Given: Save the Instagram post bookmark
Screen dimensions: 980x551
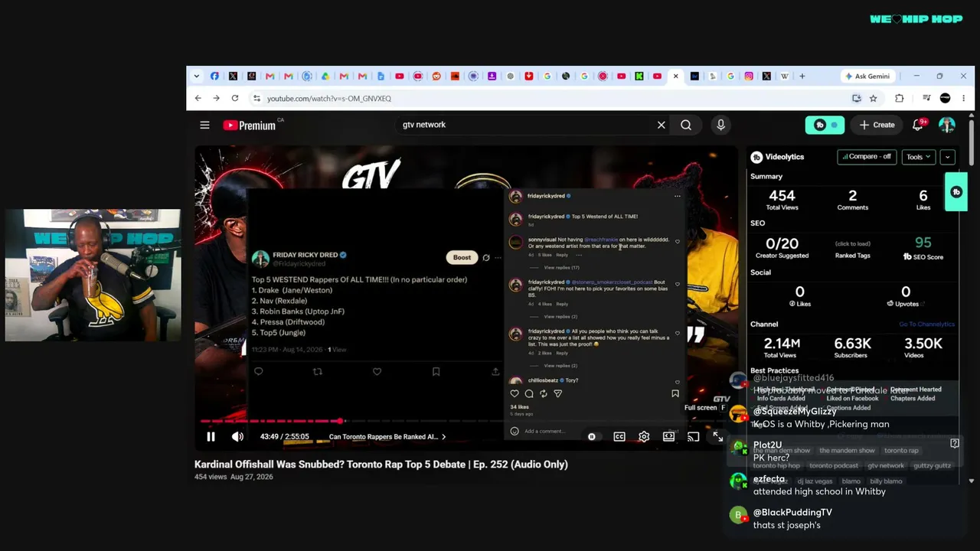Looking at the screenshot, I should click(675, 393).
